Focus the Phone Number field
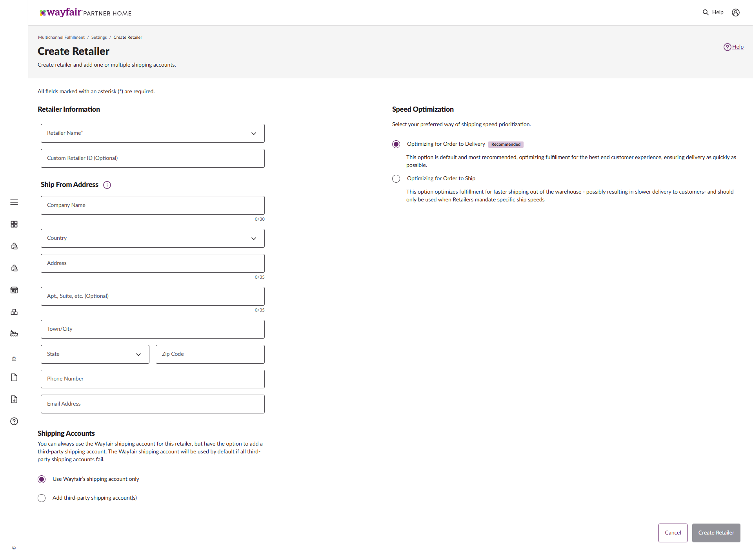Image resolution: width=753 pixels, height=560 pixels. click(153, 379)
